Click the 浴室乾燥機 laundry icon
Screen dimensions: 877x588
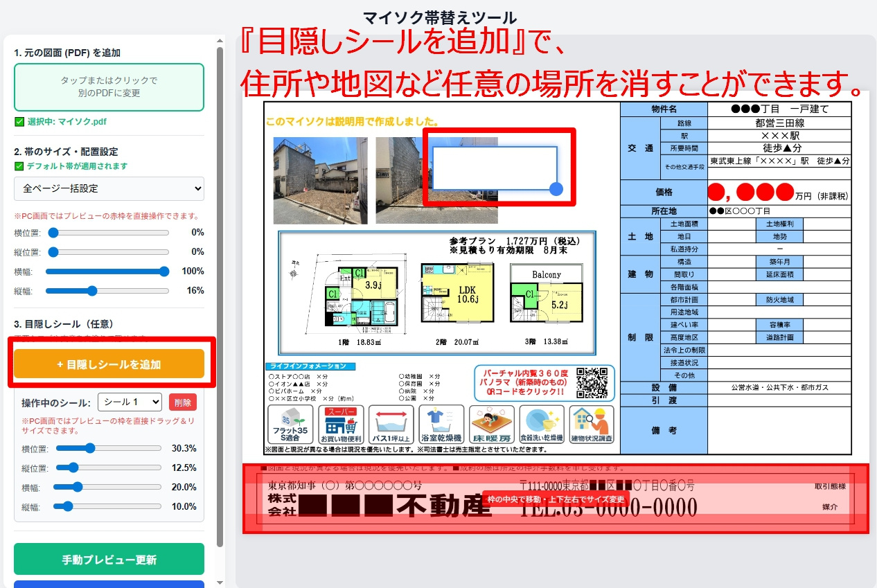pyautogui.click(x=441, y=425)
